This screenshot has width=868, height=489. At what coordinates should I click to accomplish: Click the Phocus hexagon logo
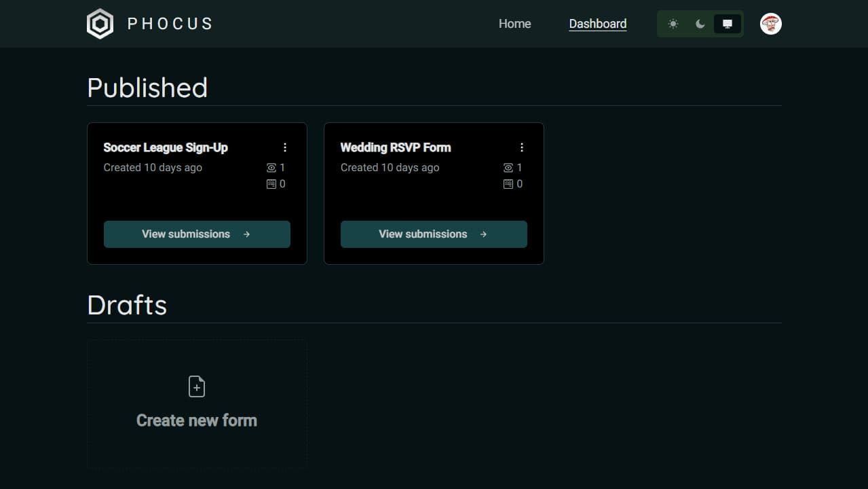tap(100, 23)
